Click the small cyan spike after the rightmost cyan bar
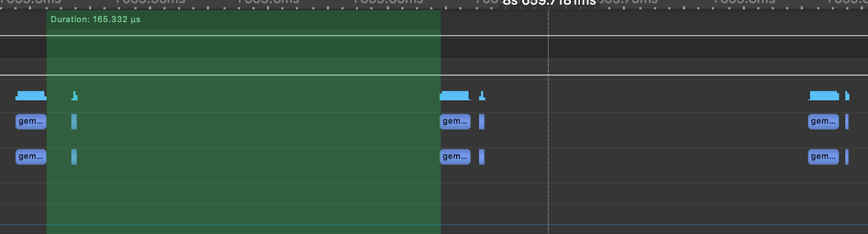The height and width of the screenshot is (234, 868). coord(847,97)
